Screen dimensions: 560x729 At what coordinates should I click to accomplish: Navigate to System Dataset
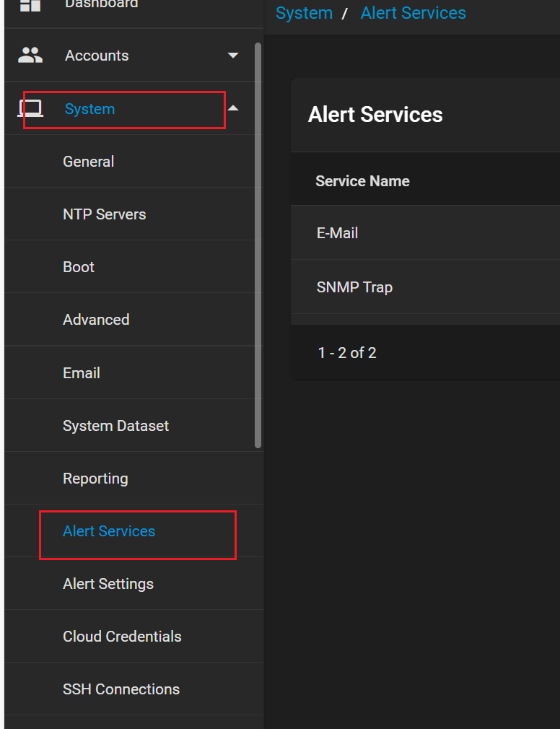(x=115, y=426)
